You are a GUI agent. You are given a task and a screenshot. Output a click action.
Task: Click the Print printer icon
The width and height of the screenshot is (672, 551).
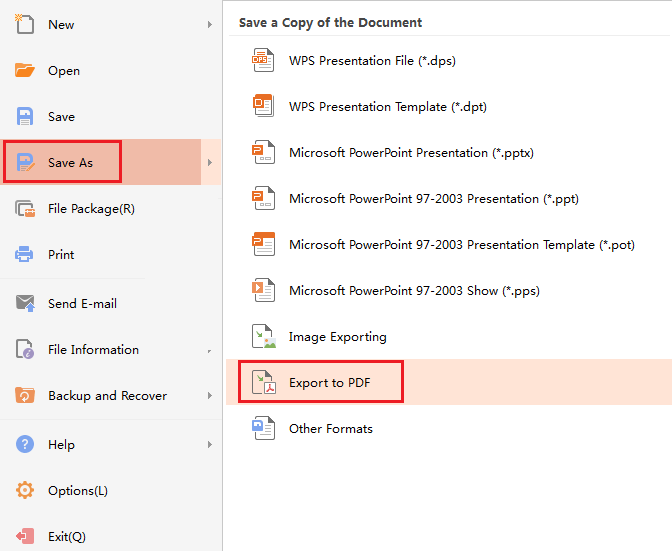click(25, 254)
